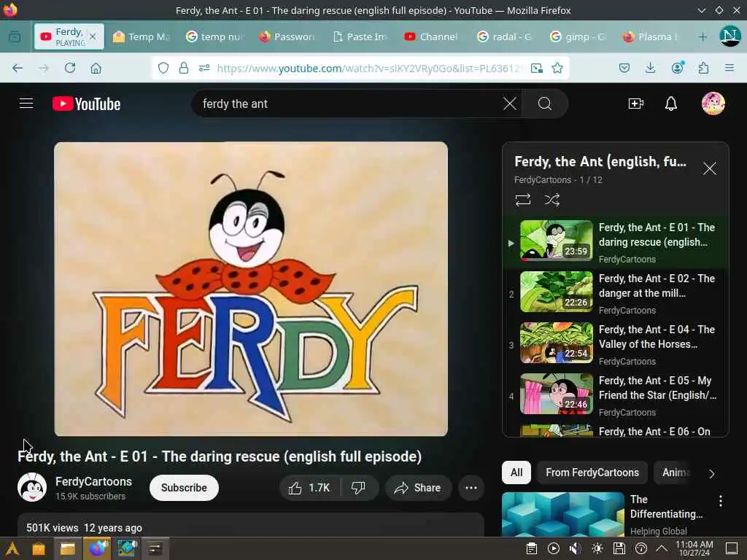747x560 pixels.
Task: Switch to the temp num Google tab
Action: coord(214,36)
